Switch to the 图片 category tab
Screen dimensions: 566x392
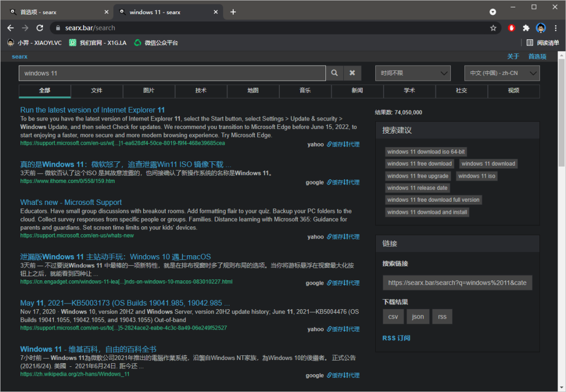point(149,91)
